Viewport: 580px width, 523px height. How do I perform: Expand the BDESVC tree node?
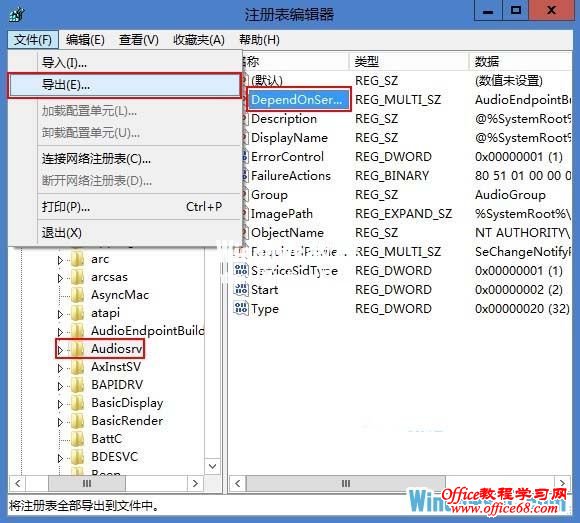point(60,458)
